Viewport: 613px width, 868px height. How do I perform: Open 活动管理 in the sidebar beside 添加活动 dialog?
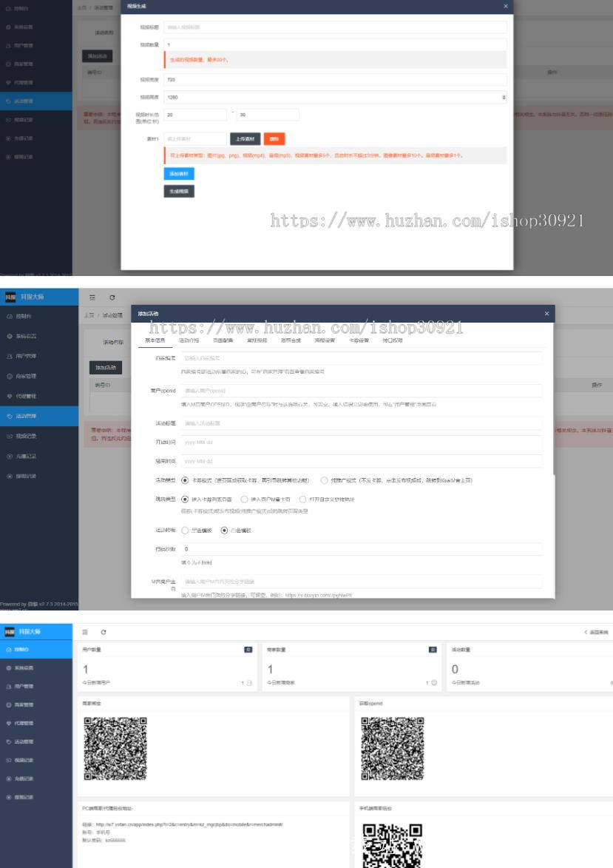tap(39, 417)
